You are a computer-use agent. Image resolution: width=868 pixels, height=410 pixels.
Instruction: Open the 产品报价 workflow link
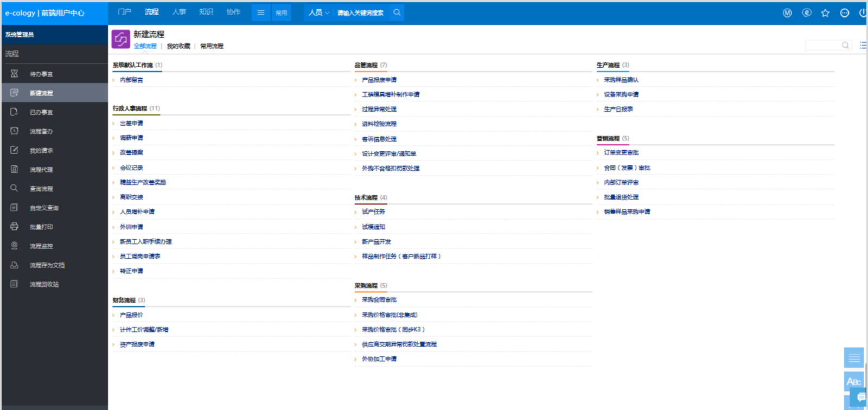pos(132,315)
